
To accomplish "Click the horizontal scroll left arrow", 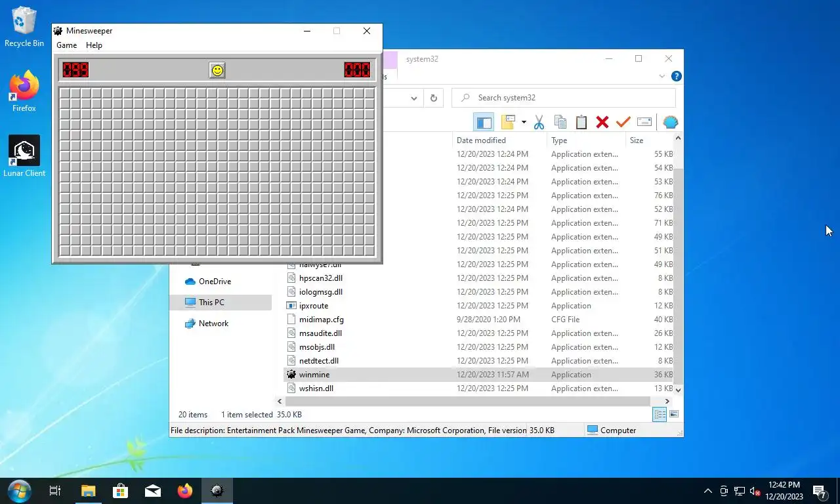I will point(280,401).
